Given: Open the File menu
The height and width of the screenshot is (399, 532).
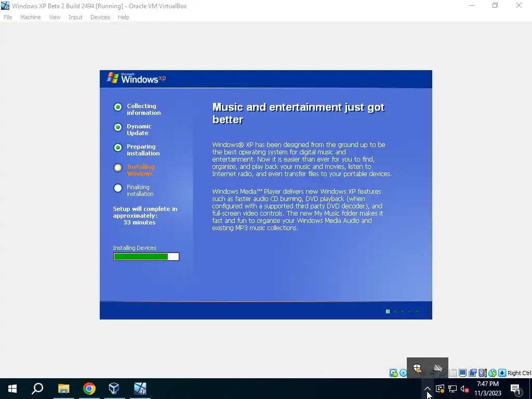Looking at the screenshot, I should tap(8, 17).
